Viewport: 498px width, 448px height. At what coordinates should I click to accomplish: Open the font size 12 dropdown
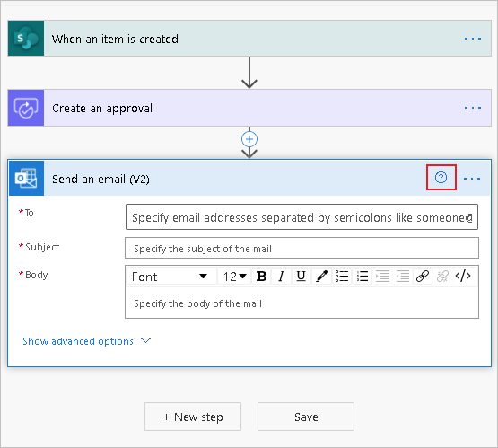pyautogui.click(x=235, y=277)
